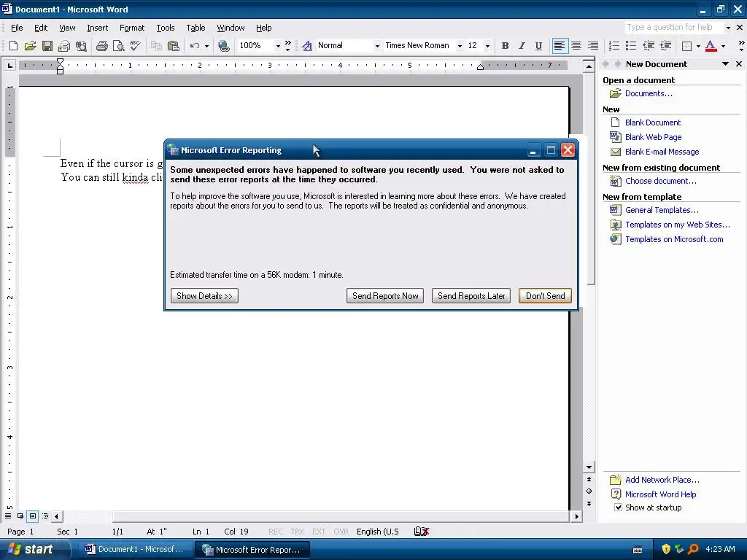Click the right indent marker on ruler
Image resolution: width=747 pixels, height=560 pixels.
480,67
